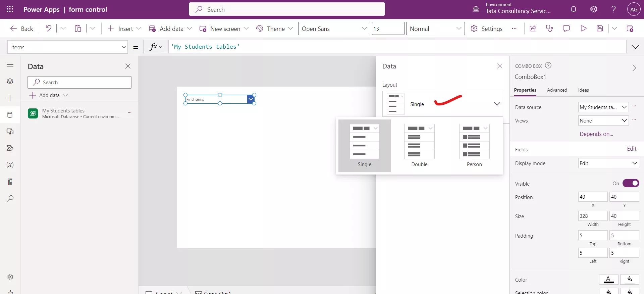The image size is (644, 294).
Task: Open the Power Automate icon in left rail
Action: tap(10, 148)
